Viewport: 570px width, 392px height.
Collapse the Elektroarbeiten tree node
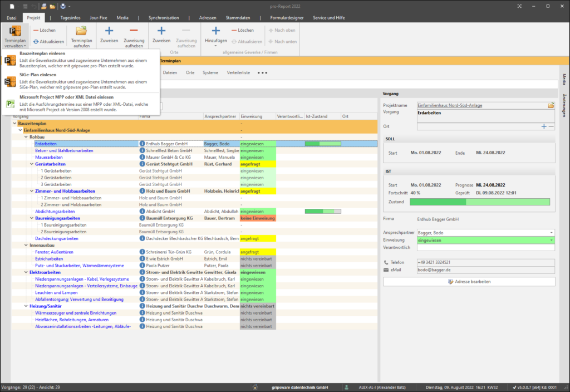pos(26,272)
